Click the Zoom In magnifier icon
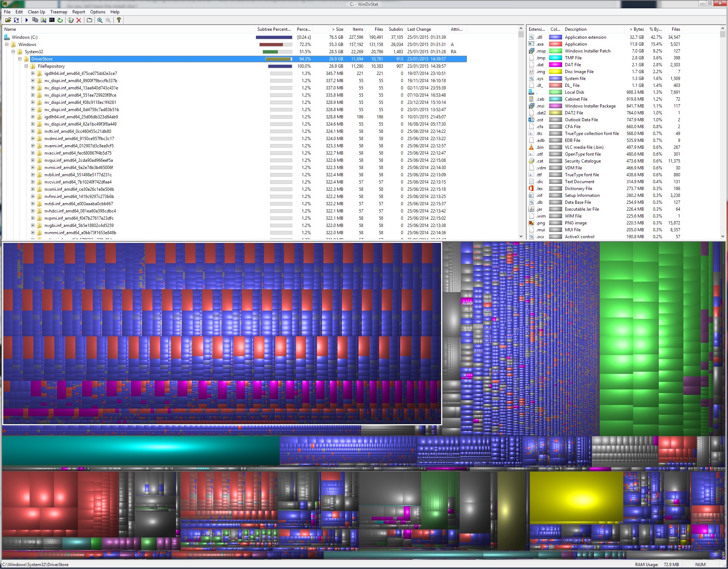The width and height of the screenshot is (728, 569). 100,20
